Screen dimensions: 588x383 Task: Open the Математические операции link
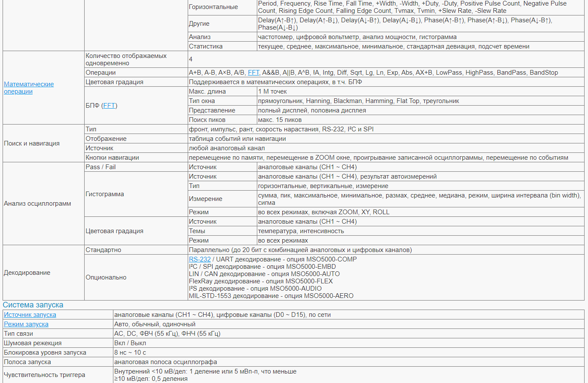coord(29,88)
